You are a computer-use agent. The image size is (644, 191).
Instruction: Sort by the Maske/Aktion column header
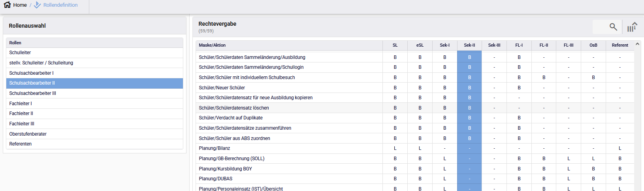(212, 45)
